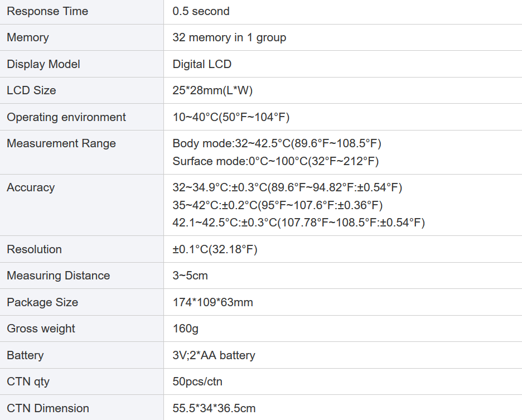Click the Accuracy row label
Viewport: 522px width, 420px height.
pos(31,187)
